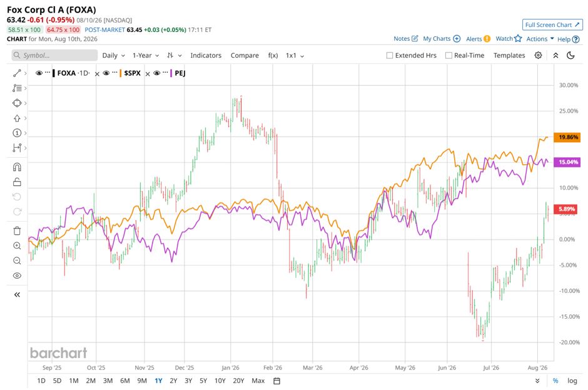
Task: Open FOXA series options menu
Action: [48, 73]
